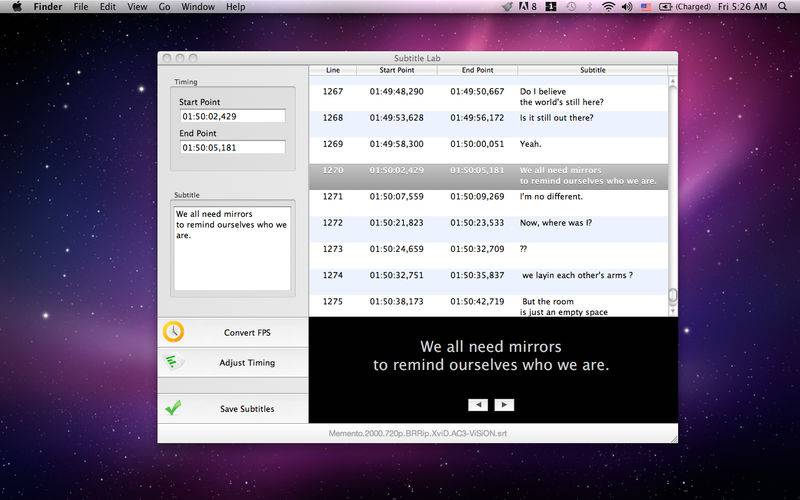Click the Start Point column header
The width and height of the screenshot is (800, 500).
[396, 70]
